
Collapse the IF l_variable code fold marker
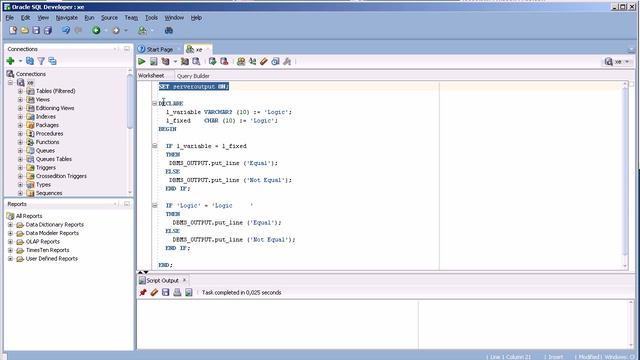pyautogui.click(x=155, y=146)
